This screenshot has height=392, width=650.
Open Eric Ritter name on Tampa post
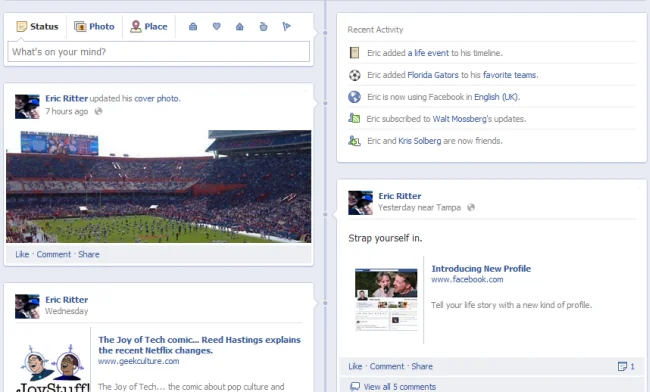tap(400, 196)
